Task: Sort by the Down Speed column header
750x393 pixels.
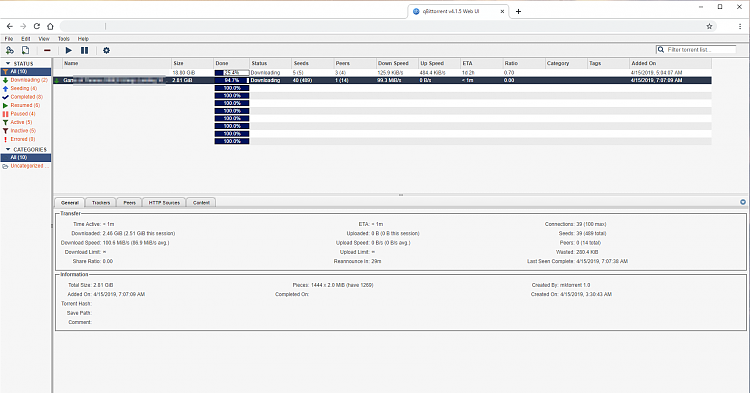Action: coord(397,63)
